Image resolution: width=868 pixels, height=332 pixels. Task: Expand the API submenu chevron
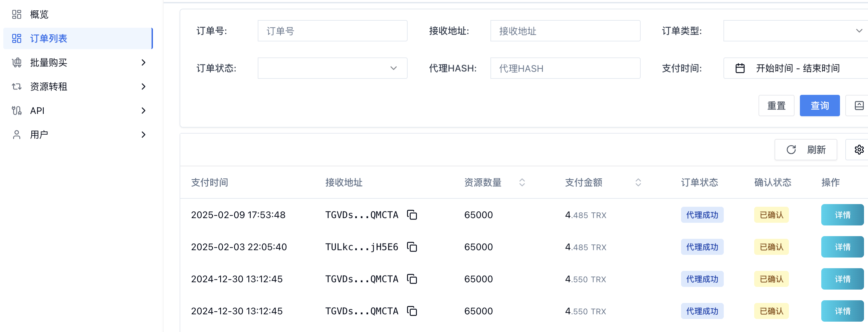coord(144,111)
